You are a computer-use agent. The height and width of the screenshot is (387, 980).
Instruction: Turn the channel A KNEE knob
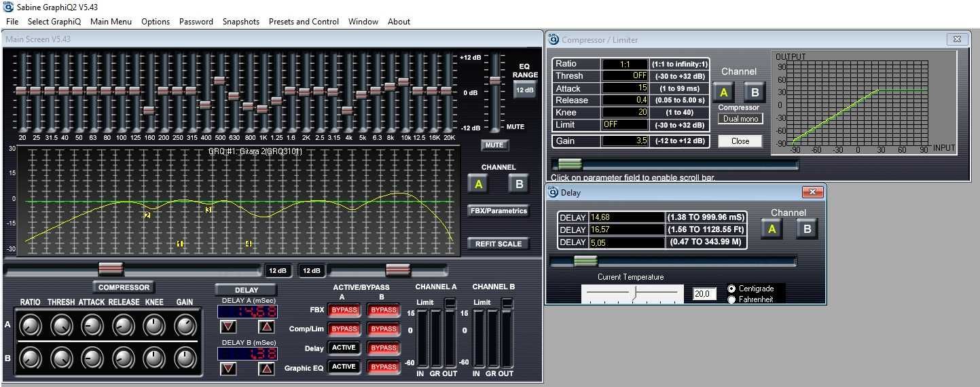(154, 327)
